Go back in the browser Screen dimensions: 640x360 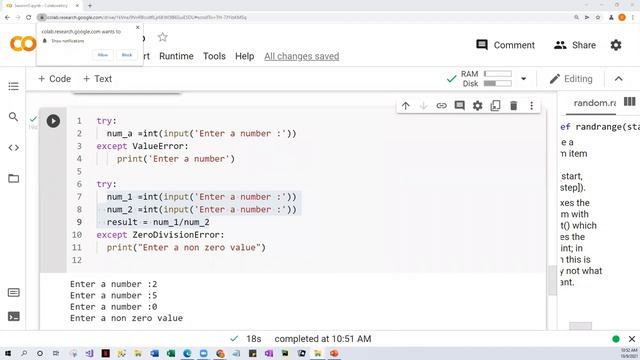7,18
